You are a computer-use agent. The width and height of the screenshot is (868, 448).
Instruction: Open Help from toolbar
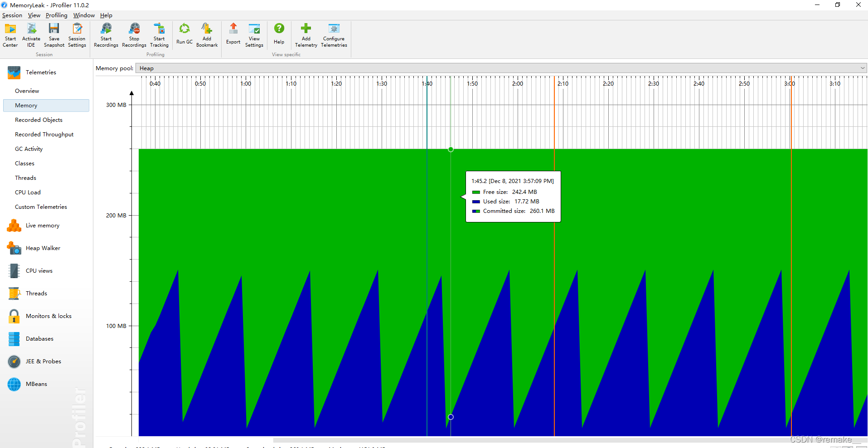click(x=279, y=34)
